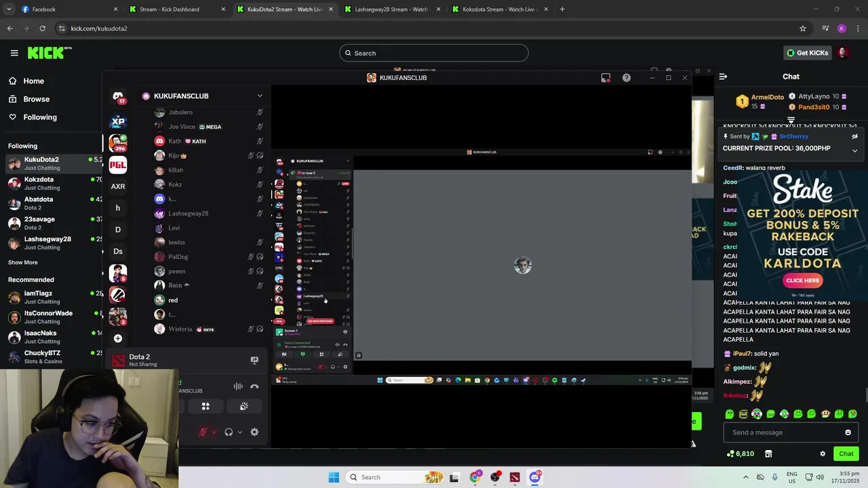Open the Discord soundboard button
The image size is (868, 488).
(244, 406)
